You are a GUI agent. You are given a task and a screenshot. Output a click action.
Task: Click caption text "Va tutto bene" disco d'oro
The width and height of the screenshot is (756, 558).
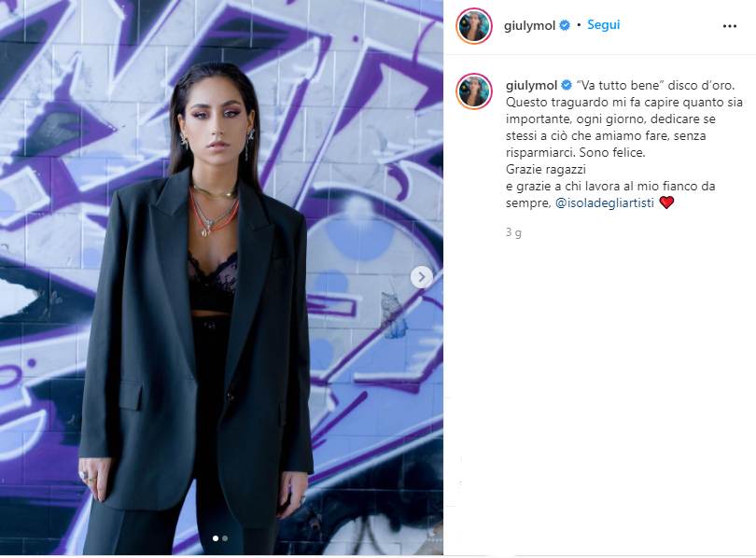[655, 85]
